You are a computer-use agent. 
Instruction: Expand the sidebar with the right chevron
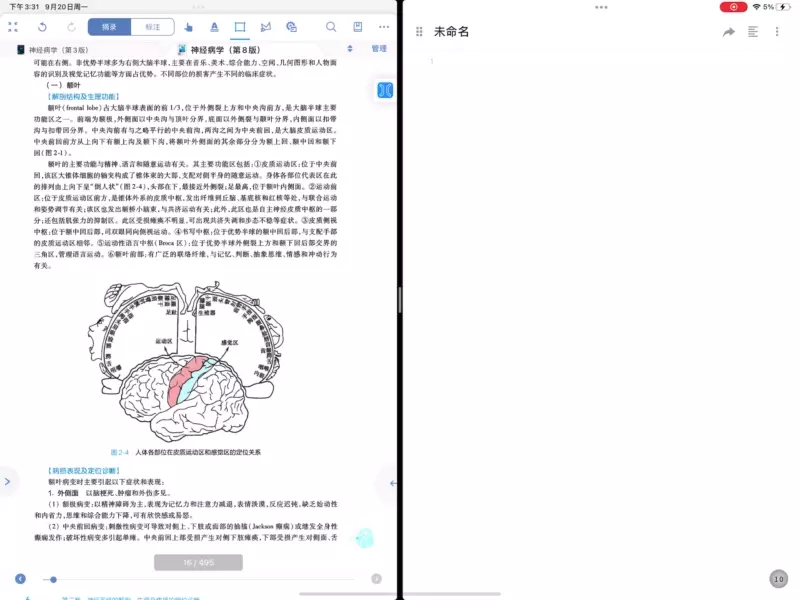[x=7, y=482]
